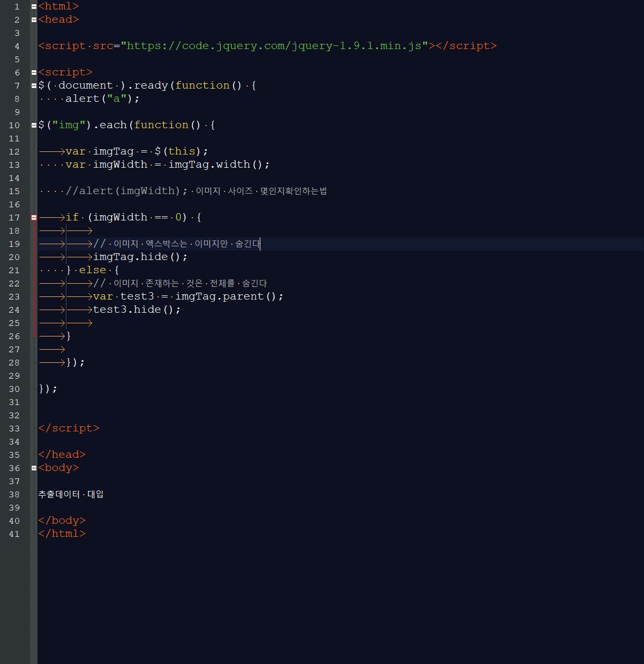644x664 pixels.
Task: Click the text imgTag.parent();
Action: (229, 296)
